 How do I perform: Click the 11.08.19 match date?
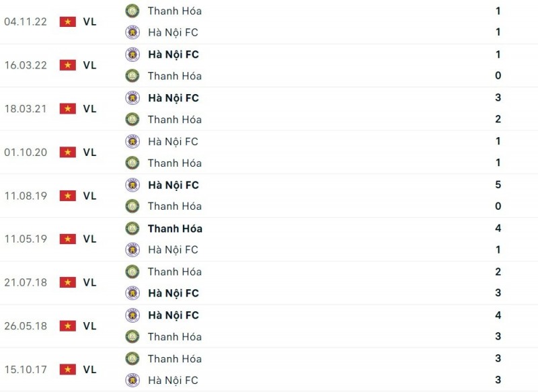coord(25,196)
